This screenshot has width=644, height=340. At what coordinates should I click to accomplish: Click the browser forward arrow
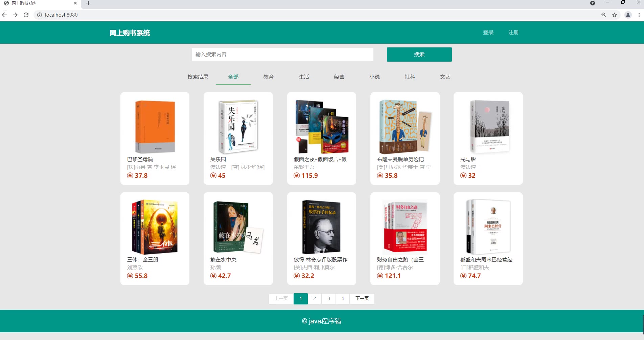pos(15,15)
